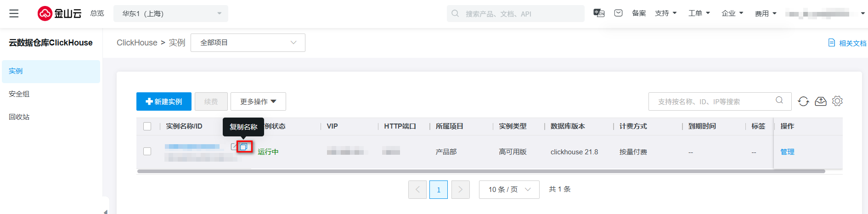Image resolution: width=868 pixels, height=214 pixels.
Task: Expand the 费用 menu
Action: click(x=766, y=13)
